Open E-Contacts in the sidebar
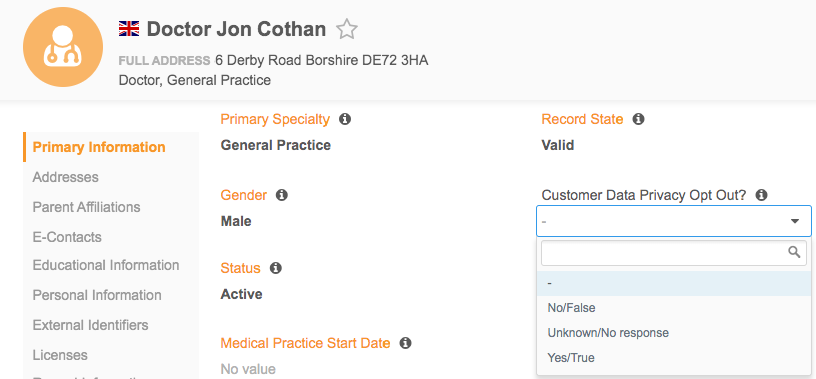816x379 pixels. pyautogui.click(x=67, y=237)
